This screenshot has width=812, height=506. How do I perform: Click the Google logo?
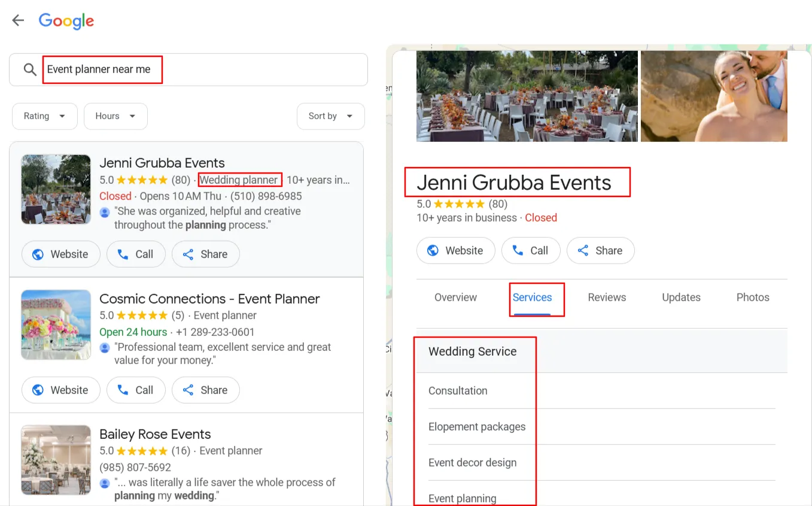tap(66, 21)
